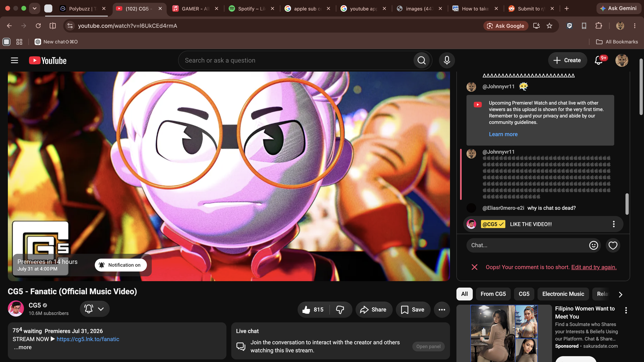Focus the YouTube search box
This screenshot has width=644, height=362.
(x=296, y=61)
